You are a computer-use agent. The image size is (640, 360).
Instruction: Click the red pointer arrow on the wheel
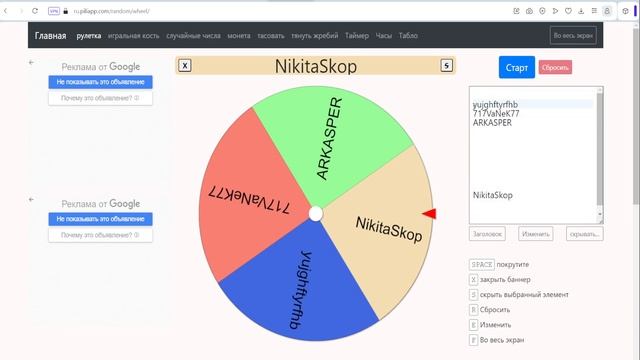coord(429,213)
